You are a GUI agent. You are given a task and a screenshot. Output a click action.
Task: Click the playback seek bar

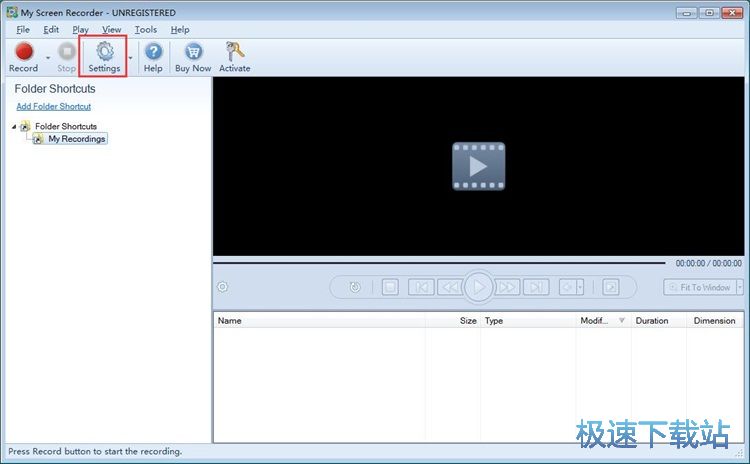click(x=439, y=263)
